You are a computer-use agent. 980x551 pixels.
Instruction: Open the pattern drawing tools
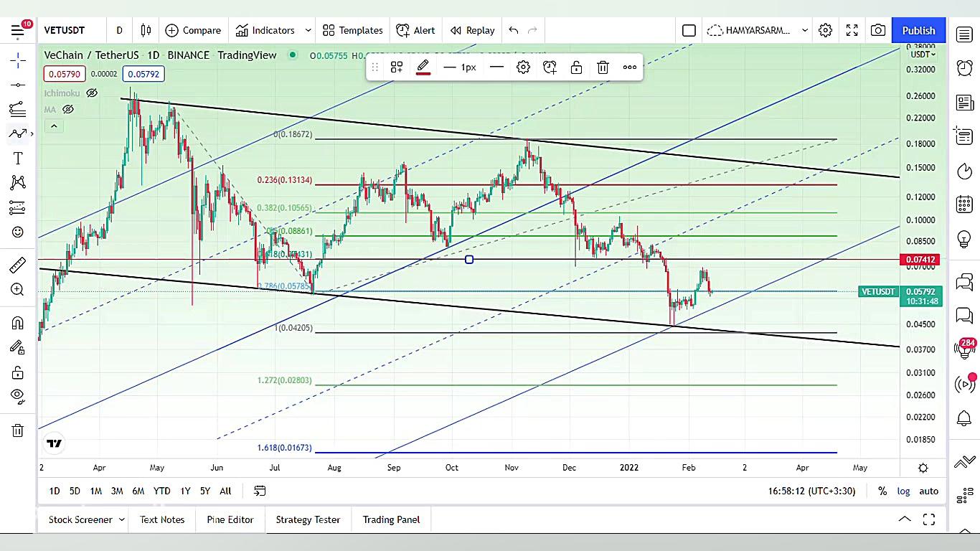click(x=18, y=182)
